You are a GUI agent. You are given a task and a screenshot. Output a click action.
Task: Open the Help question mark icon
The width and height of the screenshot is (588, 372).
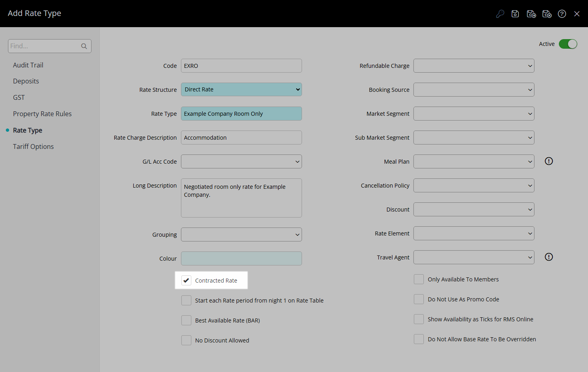[x=562, y=14]
